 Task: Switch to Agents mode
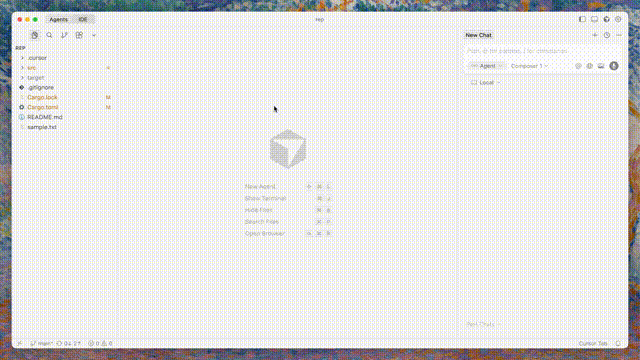[59, 20]
